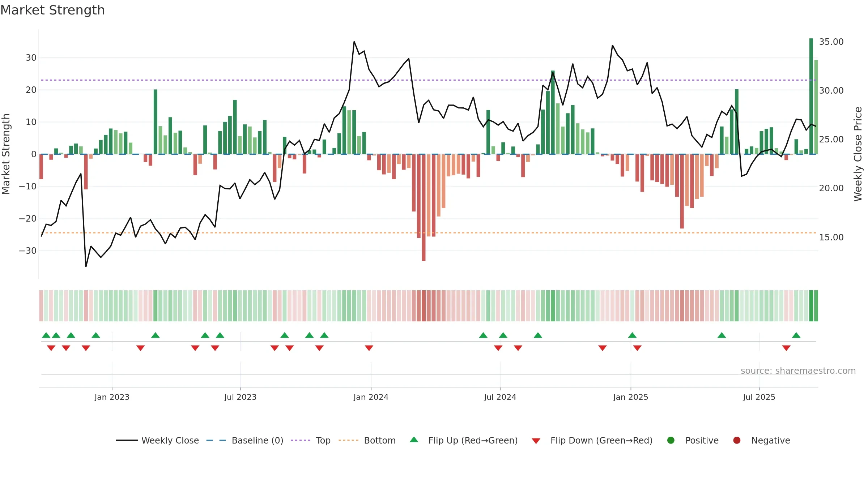
Task: Click the purple dotted Top line sample in legend
Action: tap(301, 440)
